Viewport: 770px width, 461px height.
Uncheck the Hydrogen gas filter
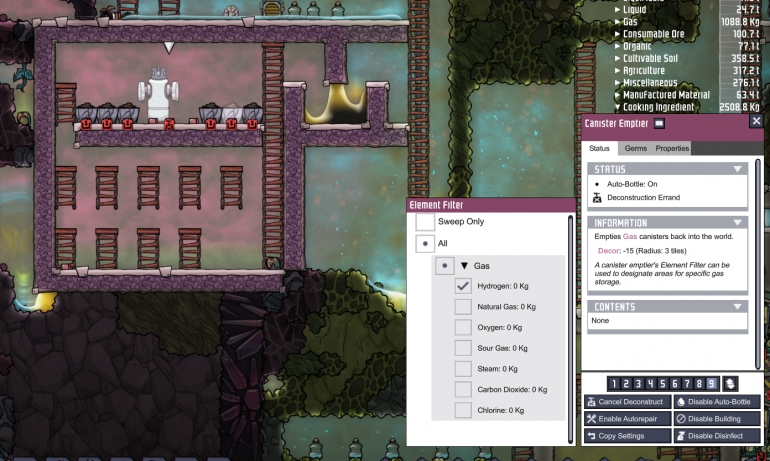pos(463,285)
